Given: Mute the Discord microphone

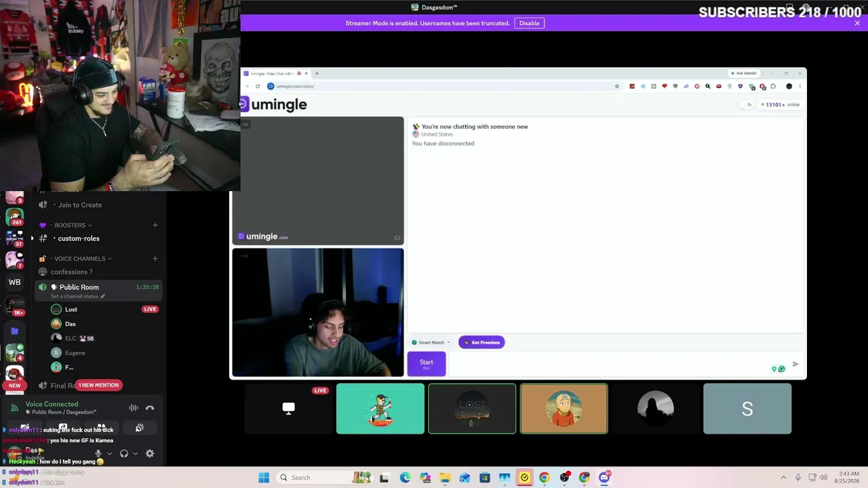Looking at the screenshot, I should click(98, 453).
